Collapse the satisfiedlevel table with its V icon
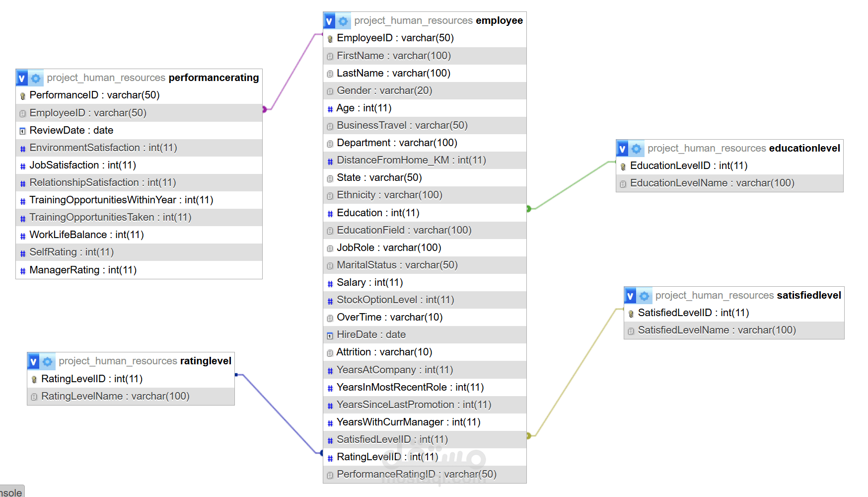Image resolution: width=868 pixels, height=497 pixels. tap(630, 295)
